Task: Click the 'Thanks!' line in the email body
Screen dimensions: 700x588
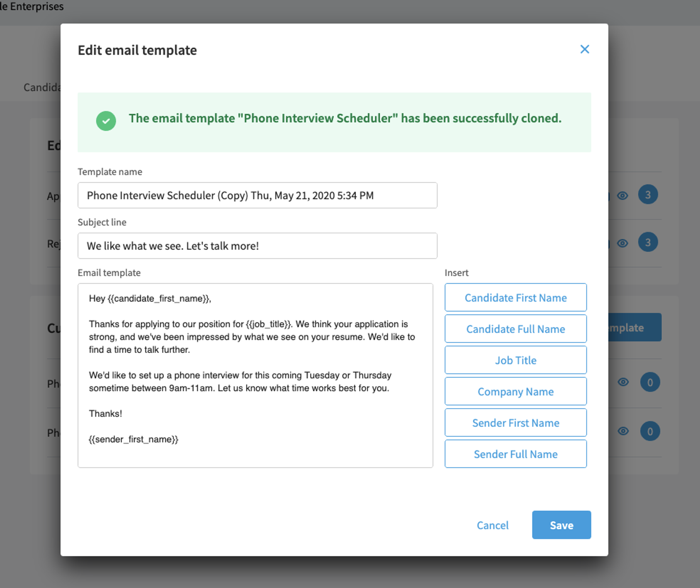Action: tap(105, 414)
